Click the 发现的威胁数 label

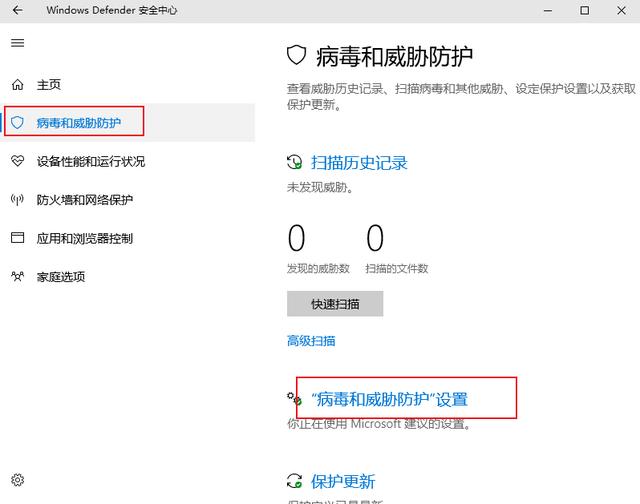[x=318, y=268]
